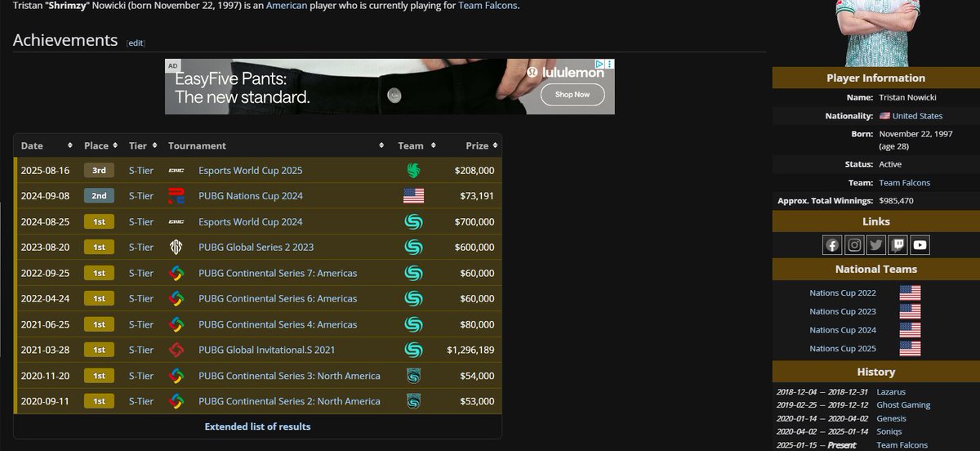Viewport: 980px width, 451px height.
Task: Open the PUBG Global Invitational.S 2021 link
Action: coord(267,350)
